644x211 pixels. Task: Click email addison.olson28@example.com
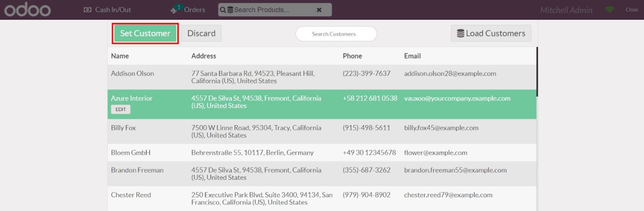(x=450, y=73)
